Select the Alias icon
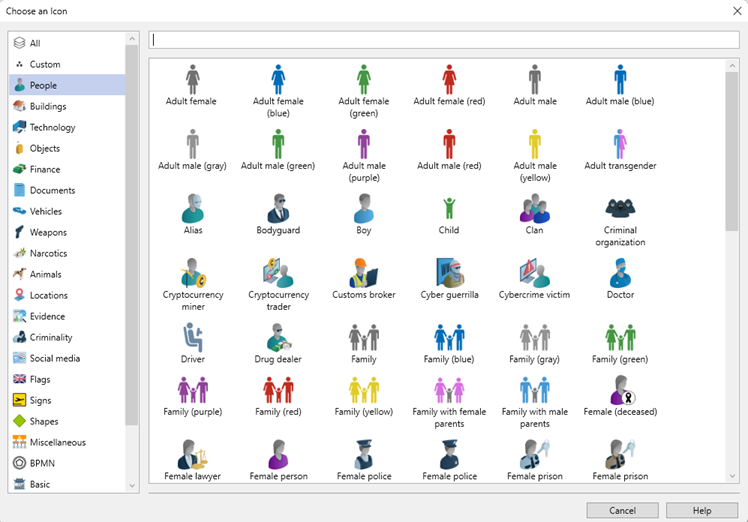 coord(193,210)
